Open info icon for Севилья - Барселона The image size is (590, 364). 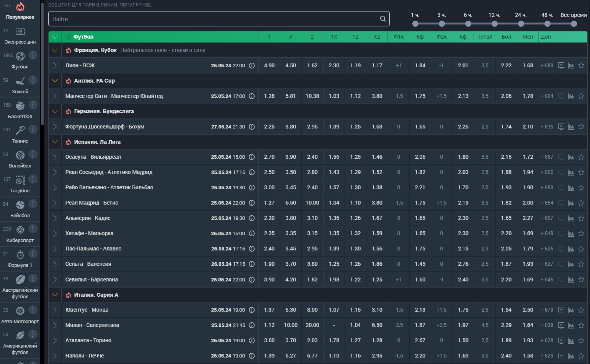(x=252, y=279)
